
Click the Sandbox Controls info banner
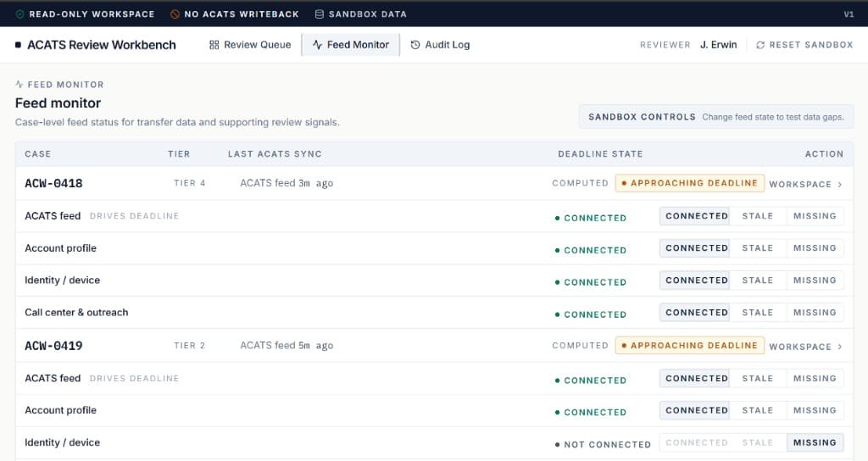pyautogui.click(x=716, y=117)
